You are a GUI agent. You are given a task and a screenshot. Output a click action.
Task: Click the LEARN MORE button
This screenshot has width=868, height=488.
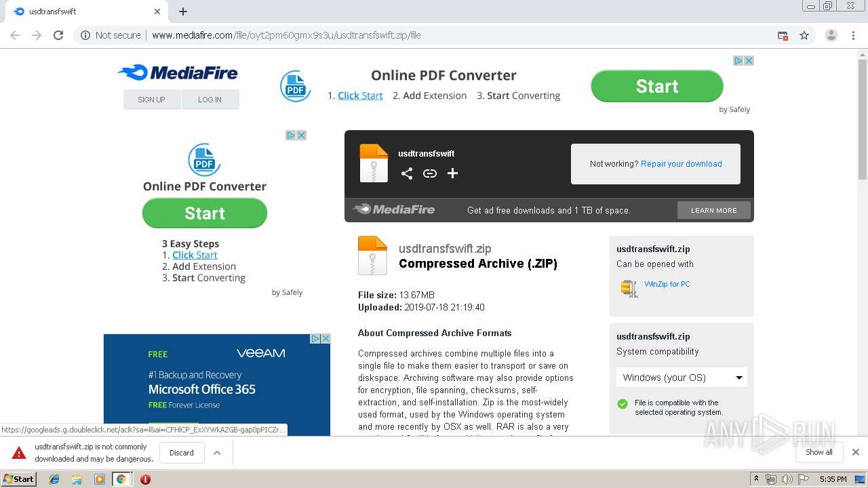click(714, 210)
